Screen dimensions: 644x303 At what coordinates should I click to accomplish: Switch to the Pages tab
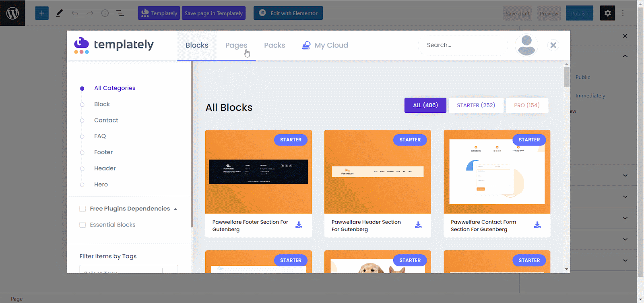click(236, 46)
